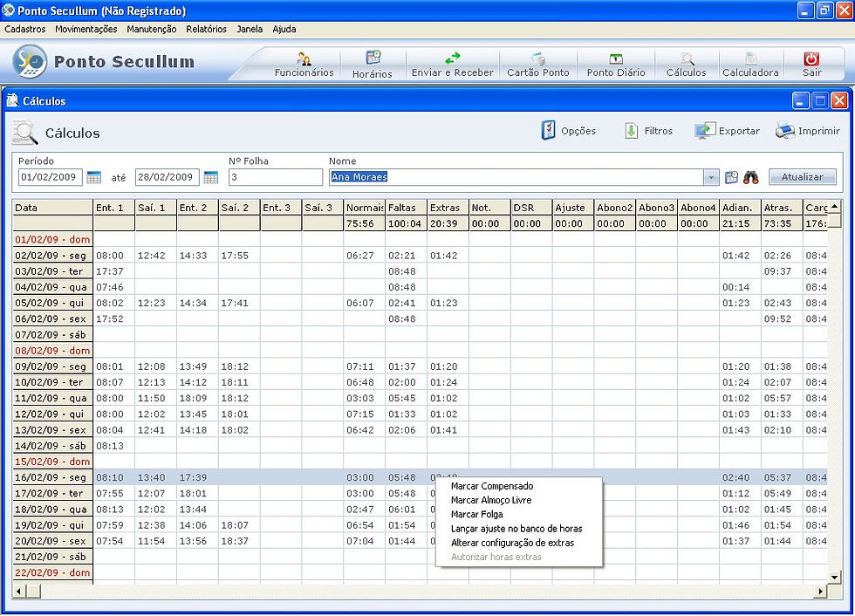The width and height of the screenshot is (855, 616).
Task: Open the Manutenção menu
Action: point(152,30)
